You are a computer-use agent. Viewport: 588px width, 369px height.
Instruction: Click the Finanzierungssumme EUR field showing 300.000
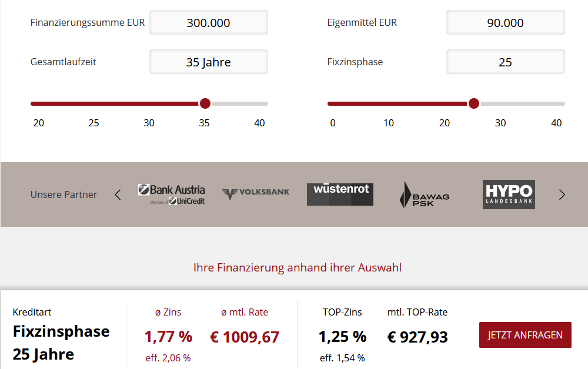(209, 22)
